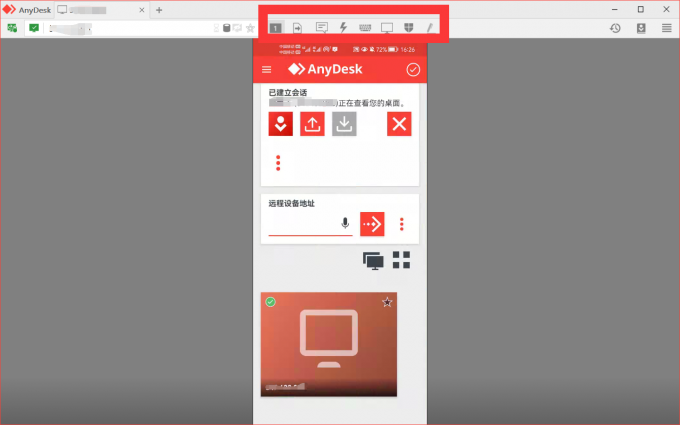Open the phone app hamburger menu

tap(267, 69)
